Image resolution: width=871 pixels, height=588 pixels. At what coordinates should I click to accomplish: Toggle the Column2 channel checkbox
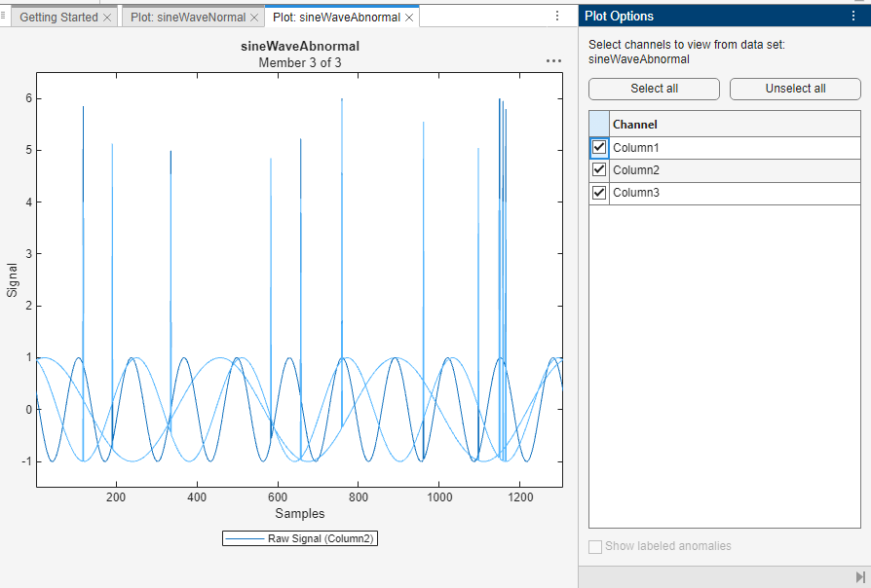coord(599,170)
